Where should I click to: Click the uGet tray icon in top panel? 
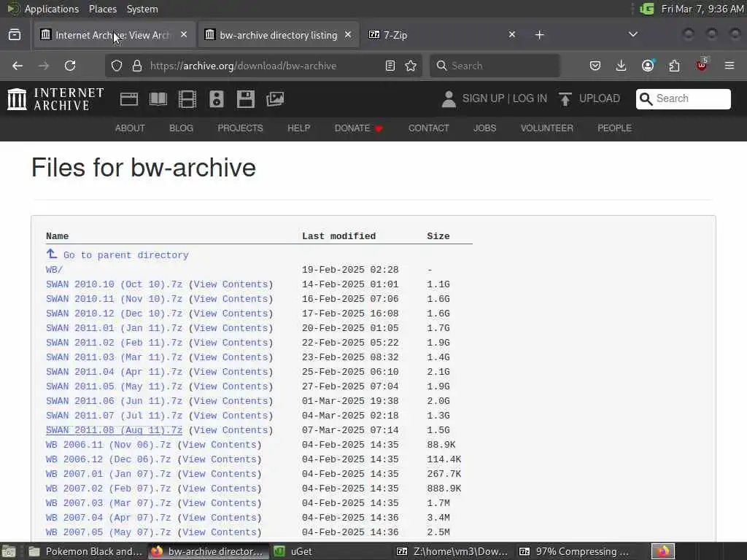tap(647, 9)
